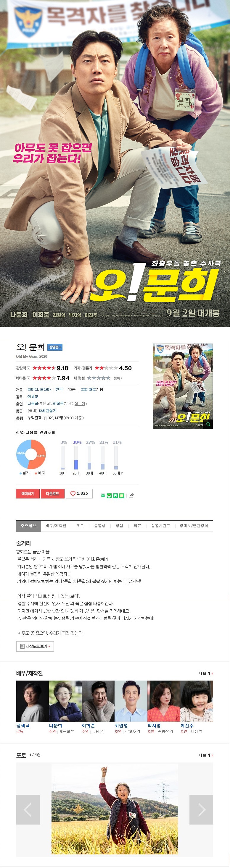Share to Naver Blog icon

pos(103,496)
